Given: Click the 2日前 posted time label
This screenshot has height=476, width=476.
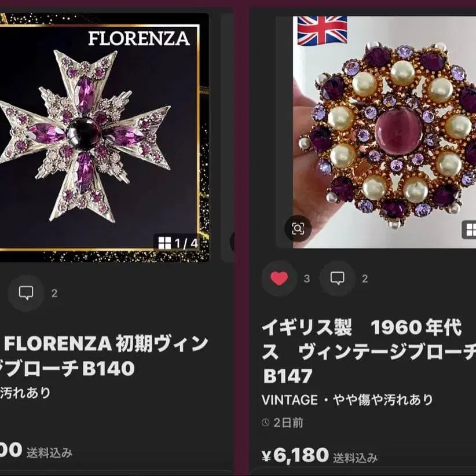Looking at the screenshot, I should [288, 423].
